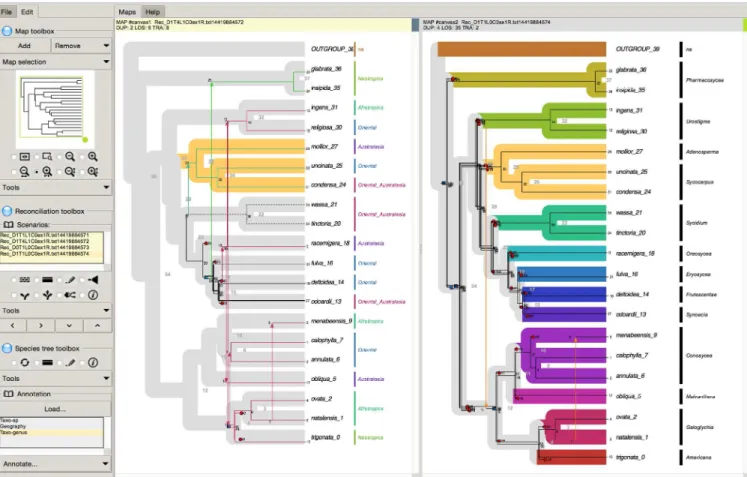The height and width of the screenshot is (477, 747).
Task: Select the zoom-to-area rectangle magnifier icon
Action: point(47,156)
